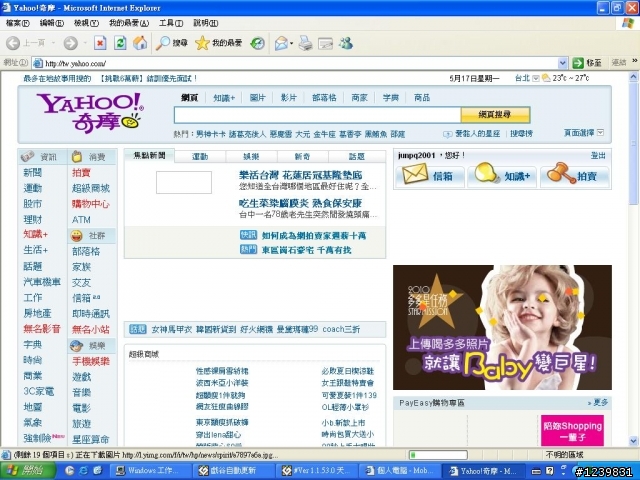Open the Mail icon dropdown arrow

click(291, 43)
